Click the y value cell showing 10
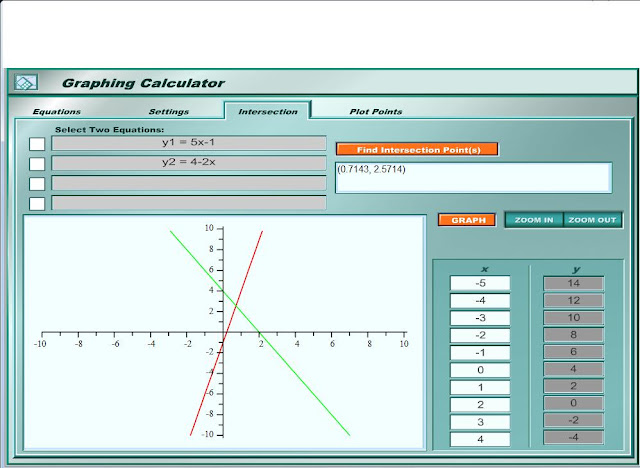This screenshot has height=468, width=640. coord(573,317)
